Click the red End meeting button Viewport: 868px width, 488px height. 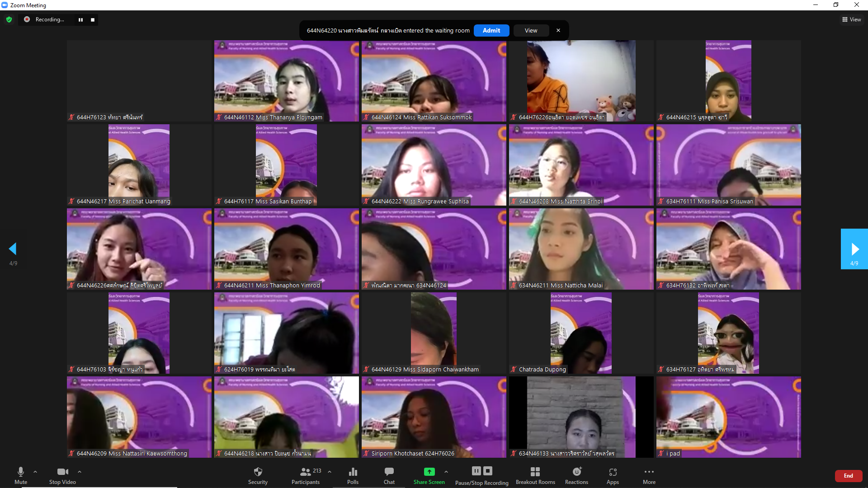(x=848, y=475)
